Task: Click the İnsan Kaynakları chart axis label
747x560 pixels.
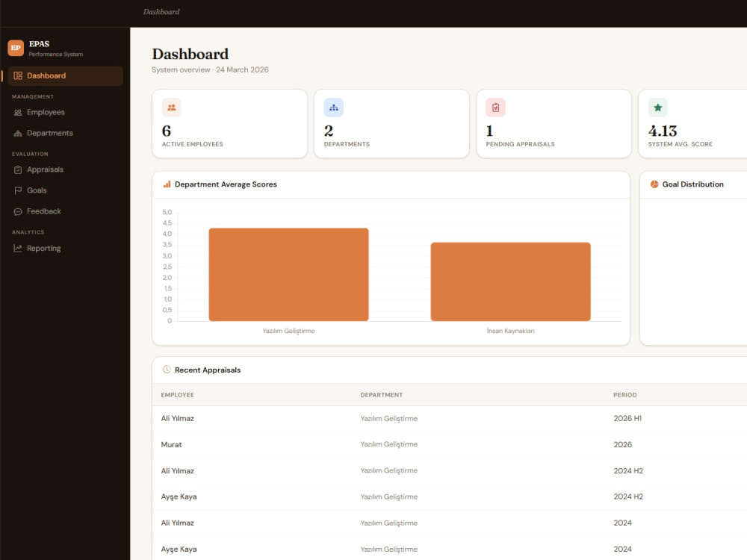Action: (x=511, y=331)
